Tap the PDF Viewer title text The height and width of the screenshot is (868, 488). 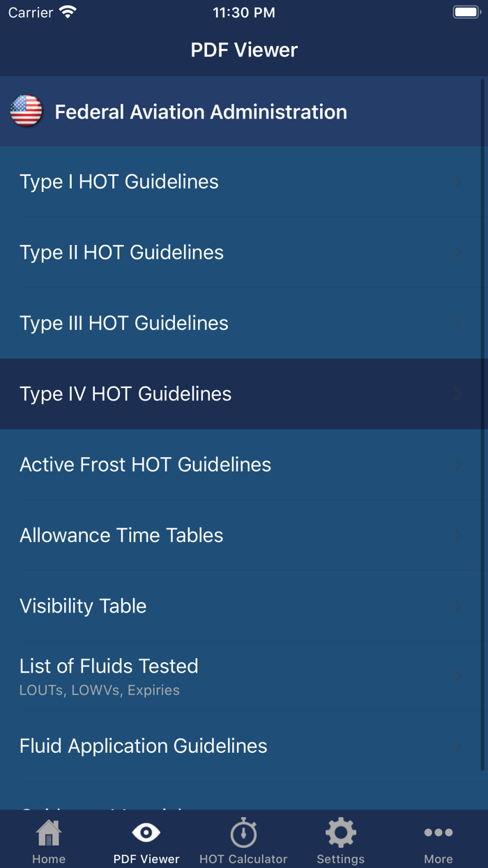coord(244,50)
